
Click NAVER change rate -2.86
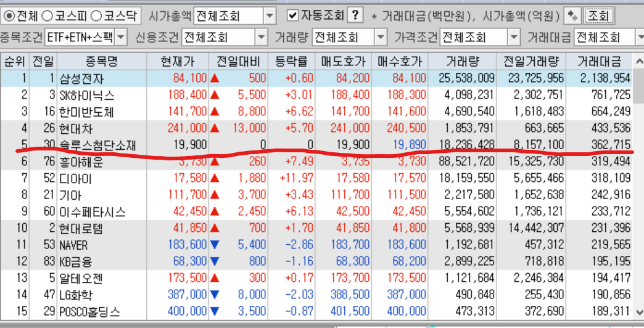point(299,245)
